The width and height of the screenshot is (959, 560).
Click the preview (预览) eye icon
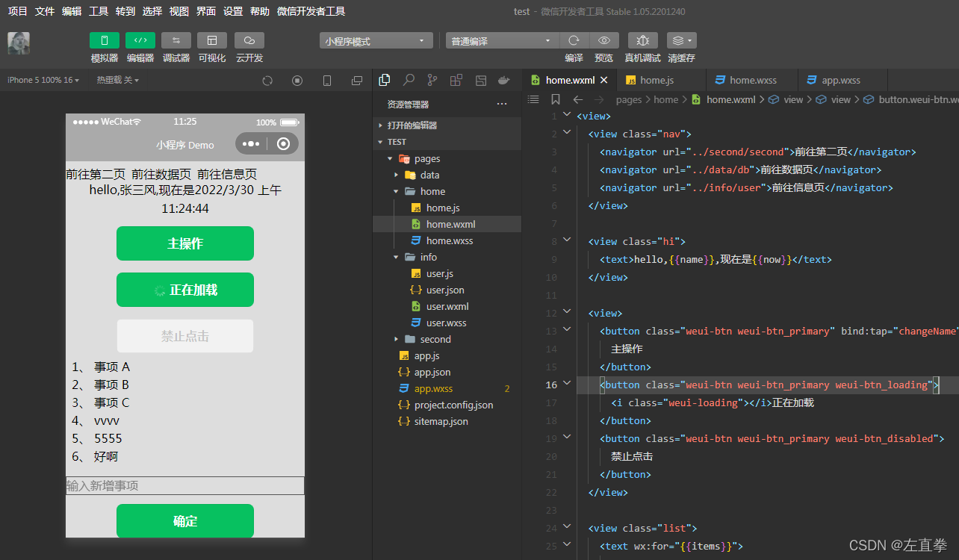point(604,40)
